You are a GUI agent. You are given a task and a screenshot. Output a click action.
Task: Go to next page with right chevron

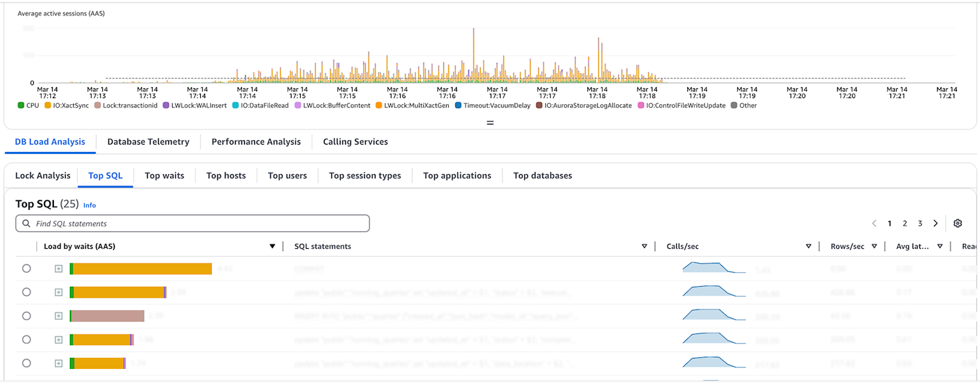935,224
